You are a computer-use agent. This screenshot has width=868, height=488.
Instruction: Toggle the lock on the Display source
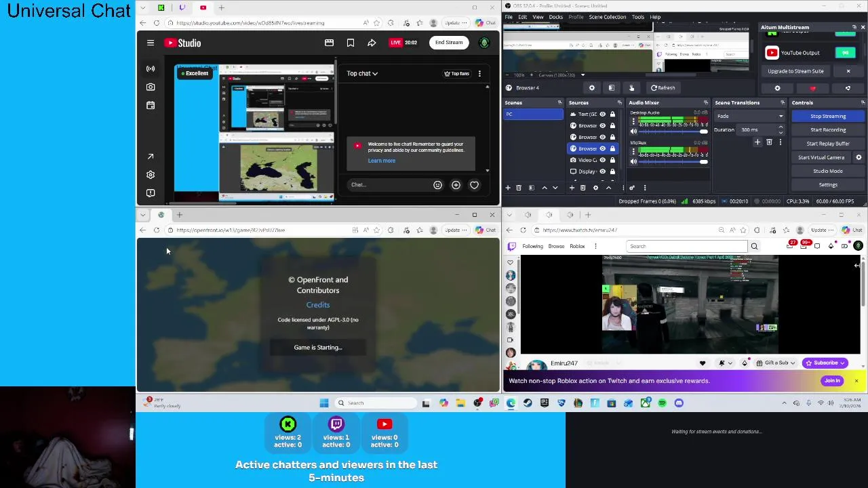point(612,171)
